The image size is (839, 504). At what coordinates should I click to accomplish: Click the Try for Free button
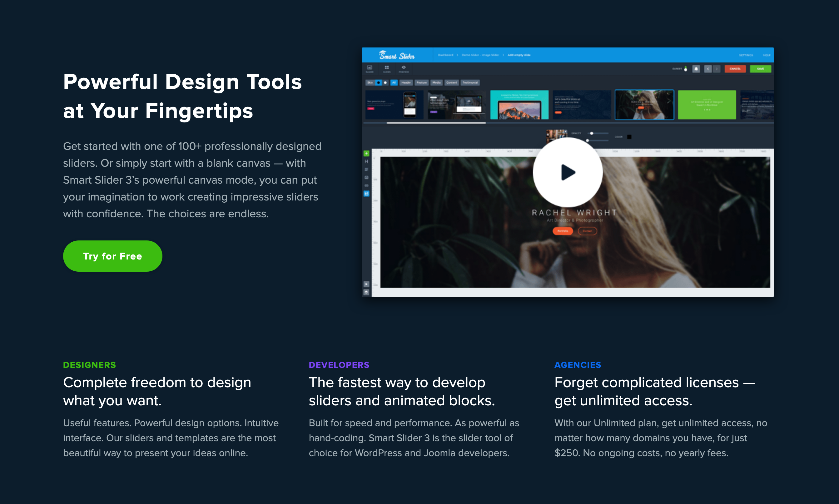(112, 256)
